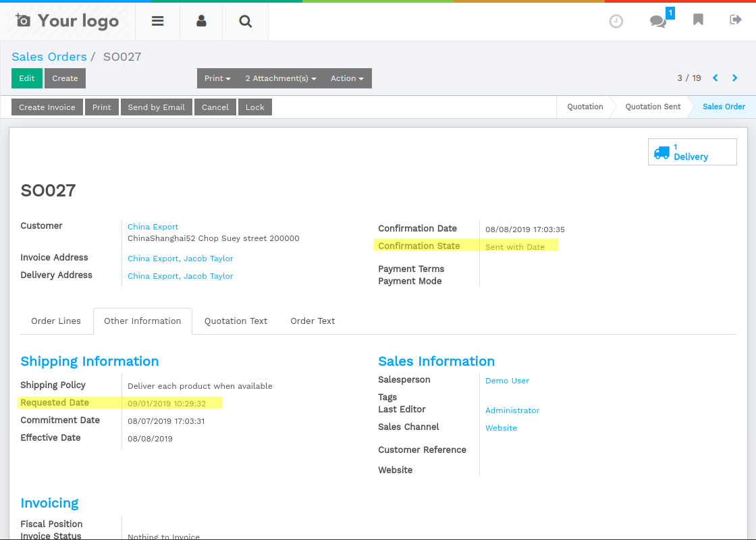Click the activities clock icon
The height and width of the screenshot is (540, 756).
point(616,21)
